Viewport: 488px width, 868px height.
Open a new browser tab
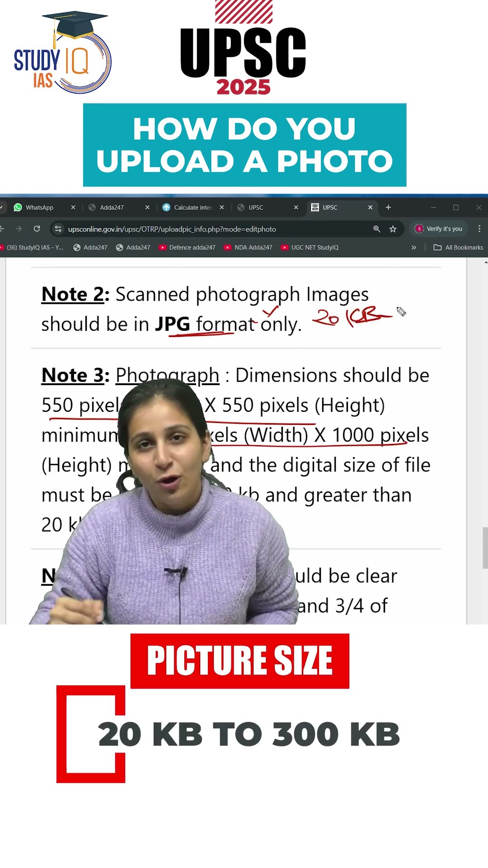388,208
